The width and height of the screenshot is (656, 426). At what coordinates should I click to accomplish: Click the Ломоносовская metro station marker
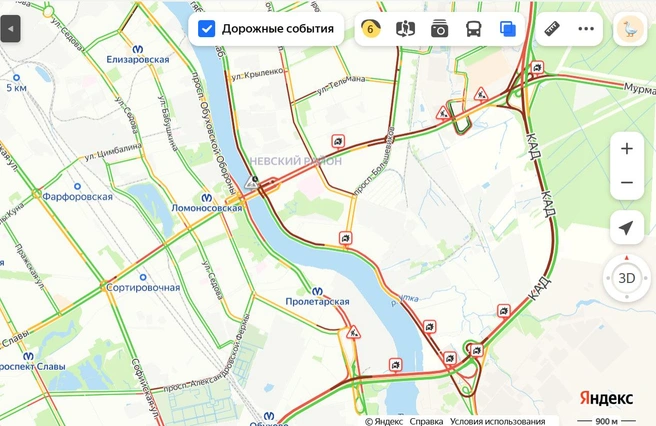pyautogui.click(x=206, y=198)
